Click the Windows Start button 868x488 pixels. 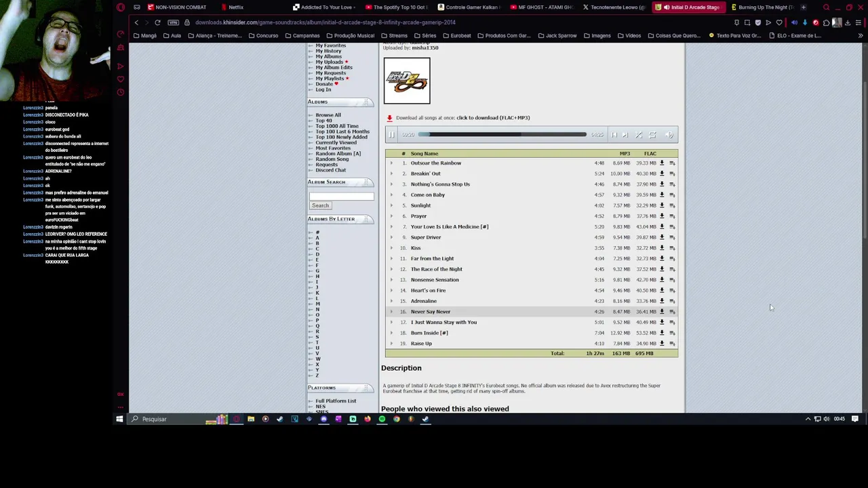pos(119,419)
